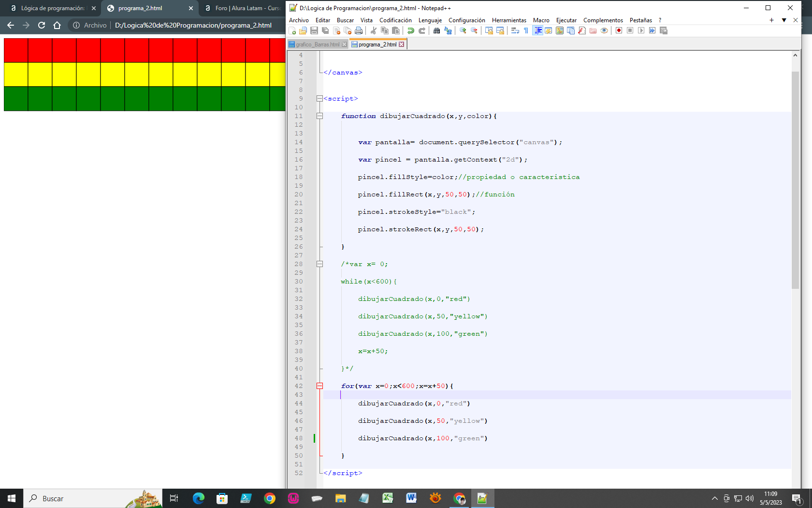
Task: Open the Macro menu
Action: (x=541, y=20)
